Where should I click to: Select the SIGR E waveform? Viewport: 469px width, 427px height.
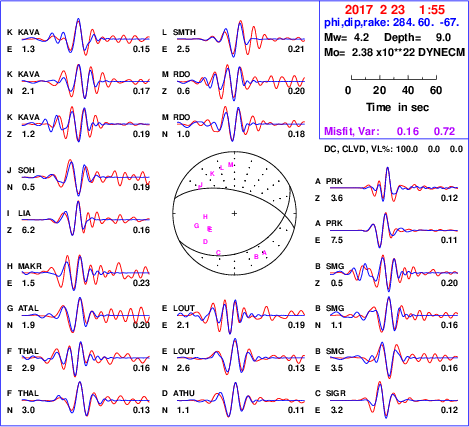(x=394, y=400)
